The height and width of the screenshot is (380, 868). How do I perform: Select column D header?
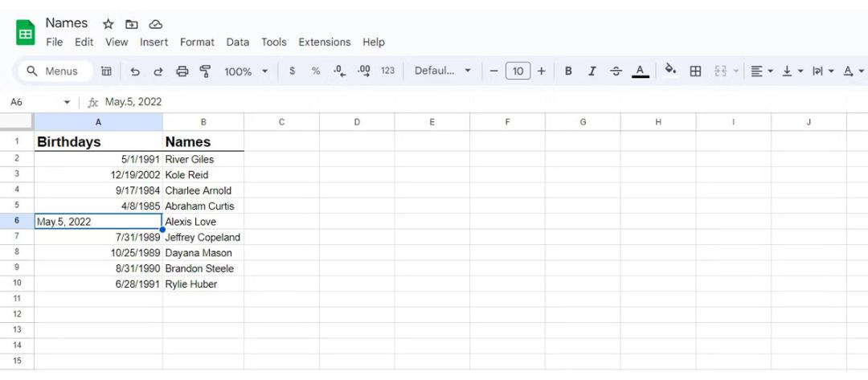pyautogui.click(x=357, y=121)
